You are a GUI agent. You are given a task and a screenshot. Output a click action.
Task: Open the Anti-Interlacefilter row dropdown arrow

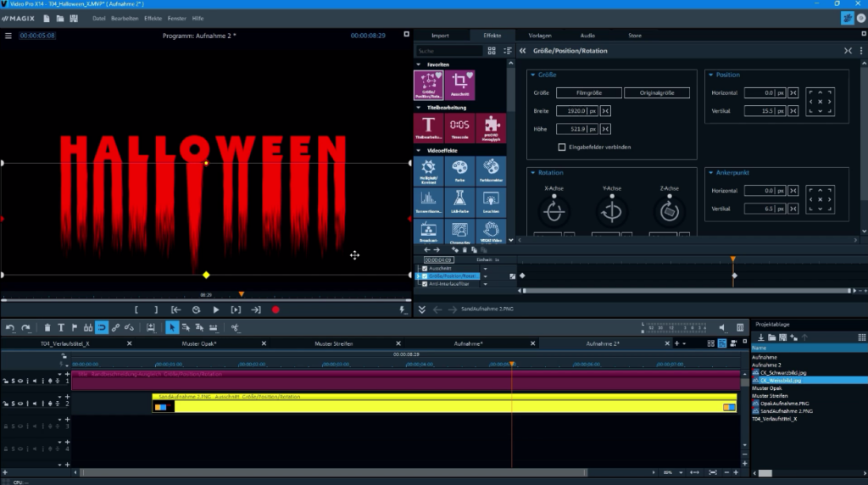tap(486, 284)
